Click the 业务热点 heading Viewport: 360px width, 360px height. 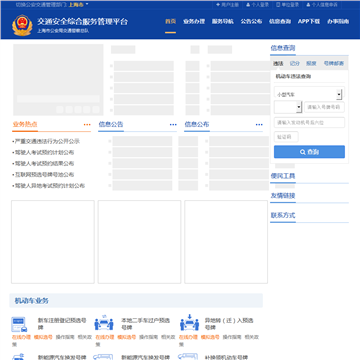(x=25, y=125)
